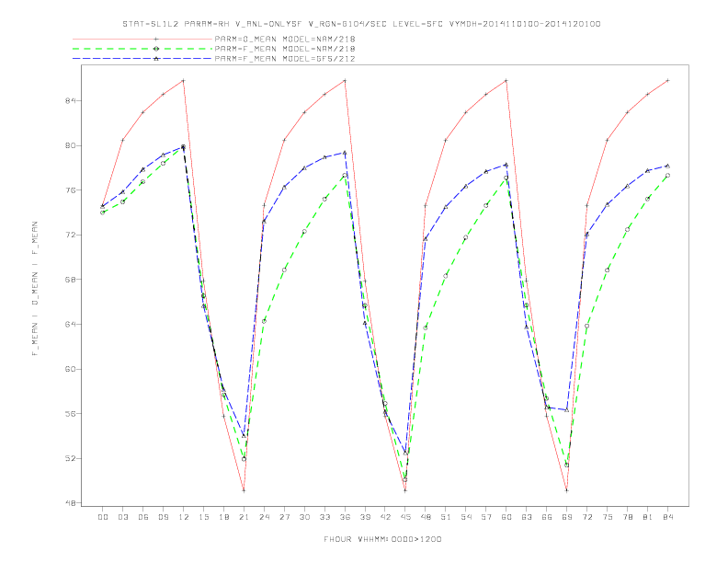Click x-axis forecast hour label 84
This screenshot has height=563, width=728.
(x=667, y=517)
